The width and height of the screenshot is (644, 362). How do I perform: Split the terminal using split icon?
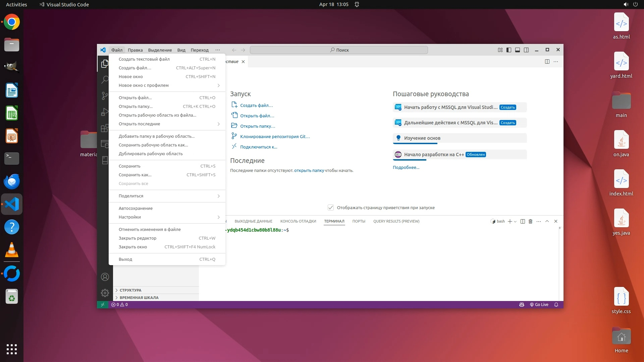point(523,221)
